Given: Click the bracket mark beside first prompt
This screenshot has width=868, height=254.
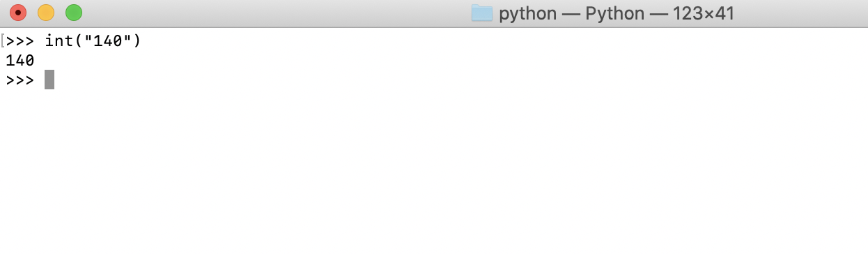Looking at the screenshot, I should pyautogui.click(x=3, y=40).
